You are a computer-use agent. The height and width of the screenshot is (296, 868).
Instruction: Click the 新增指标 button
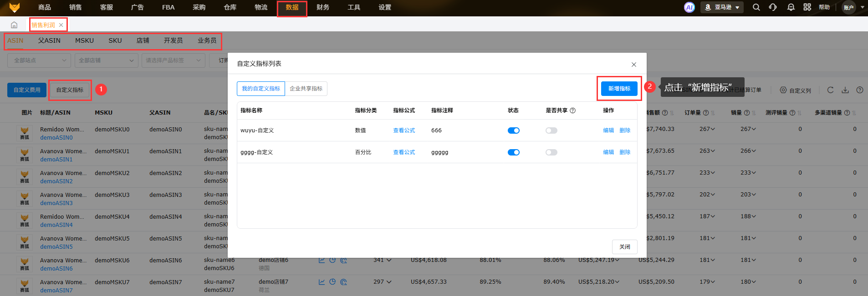point(619,89)
